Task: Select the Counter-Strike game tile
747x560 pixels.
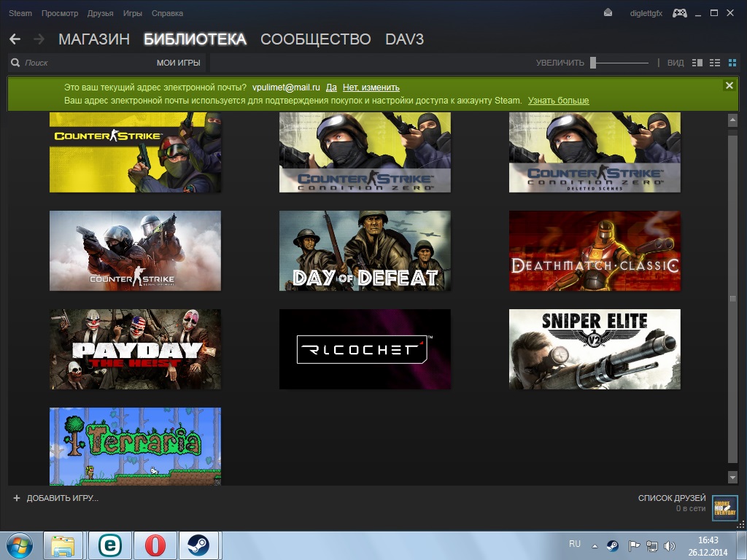Action: pos(135,152)
